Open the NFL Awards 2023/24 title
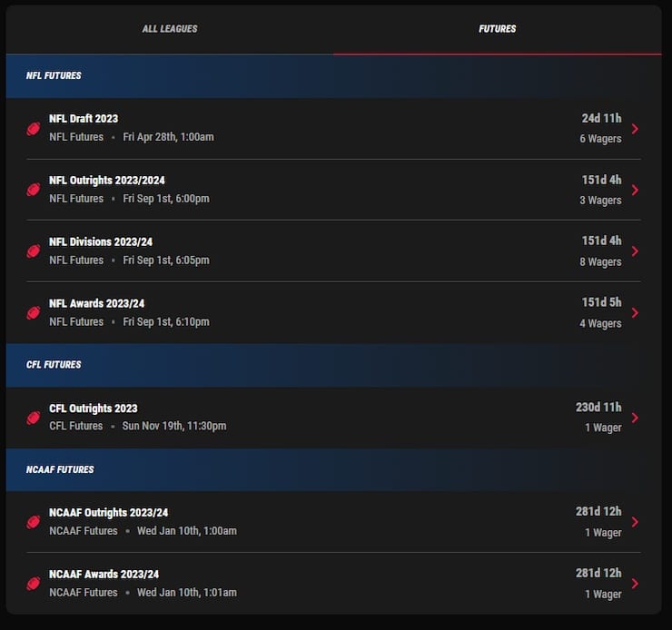Screen dimensions: 672x630 [x=96, y=303]
